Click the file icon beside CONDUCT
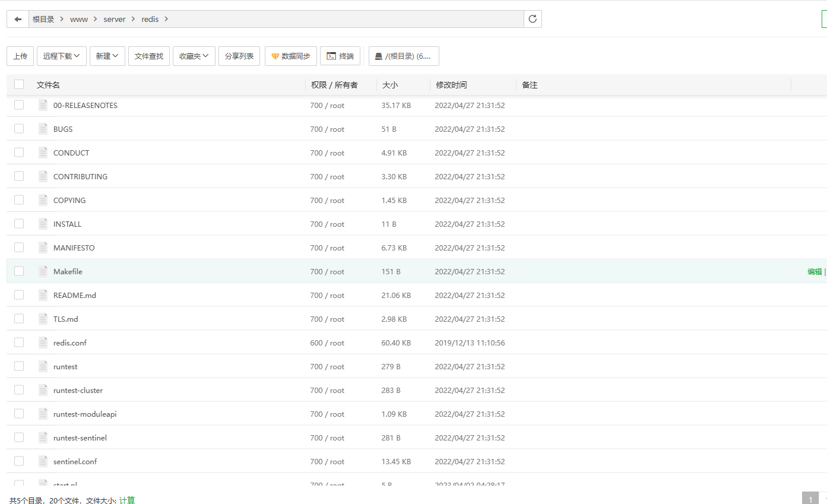827x504 pixels. point(43,153)
